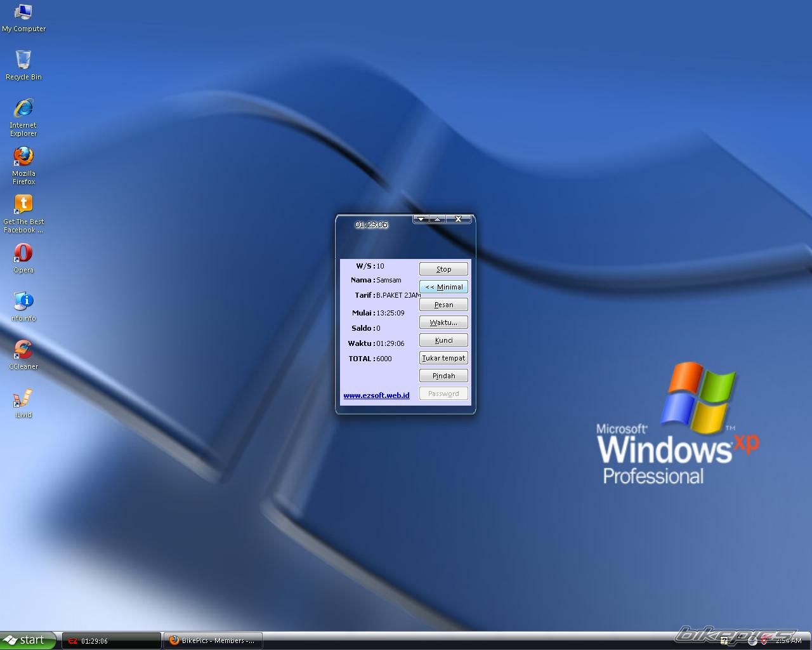Launch Internet Explorer from desktop

tap(23, 109)
